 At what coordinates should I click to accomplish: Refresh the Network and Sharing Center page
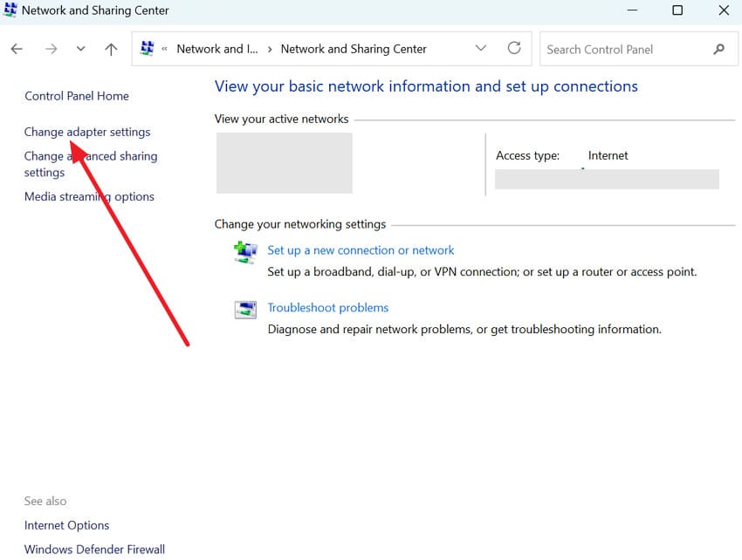click(x=514, y=48)
